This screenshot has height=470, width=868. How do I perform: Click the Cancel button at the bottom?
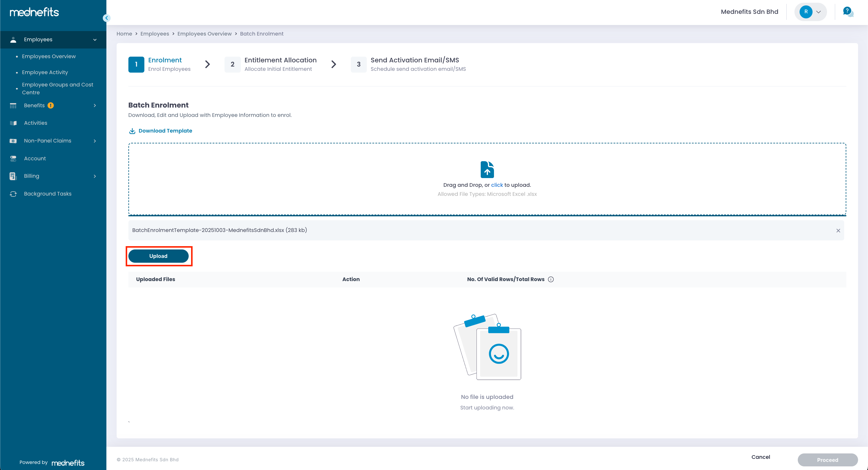tap(760, 457)
